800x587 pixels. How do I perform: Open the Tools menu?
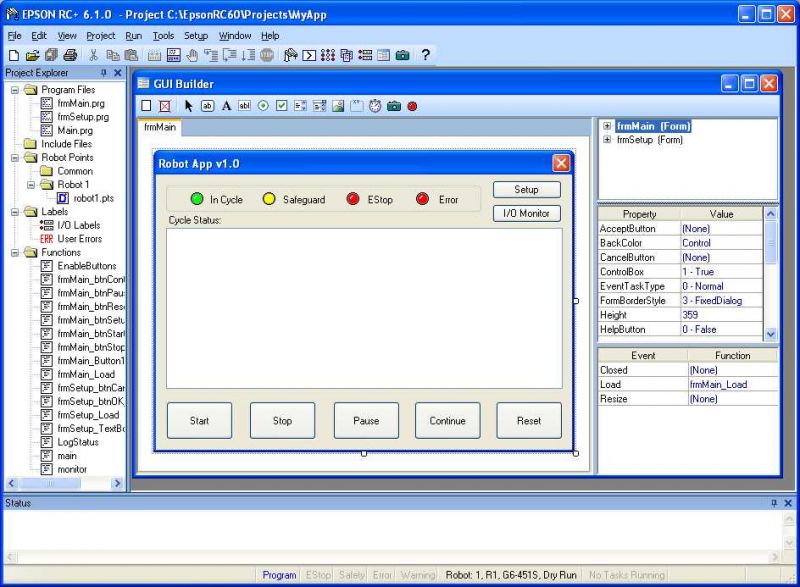[x=163, y=35]
